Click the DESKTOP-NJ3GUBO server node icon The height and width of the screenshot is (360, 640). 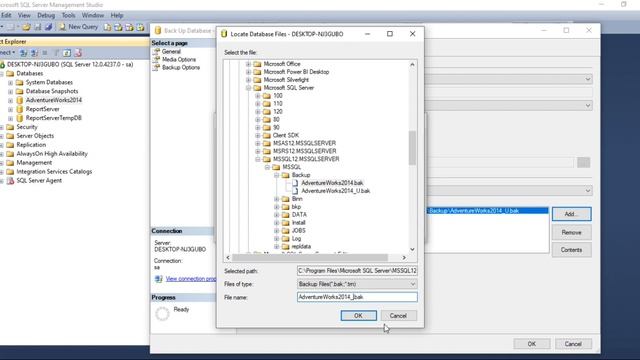pyautogui.click(x=2, y=64)
